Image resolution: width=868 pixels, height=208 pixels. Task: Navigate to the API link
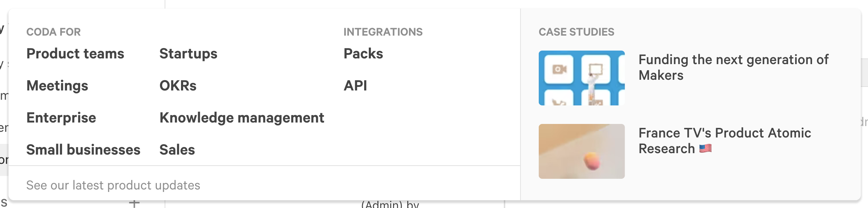click(355, 86)
